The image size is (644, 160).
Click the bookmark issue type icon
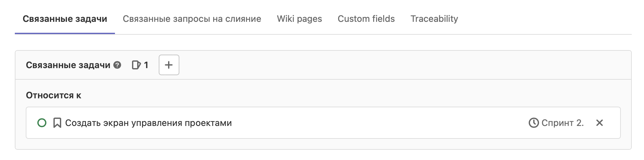(57, 123)
